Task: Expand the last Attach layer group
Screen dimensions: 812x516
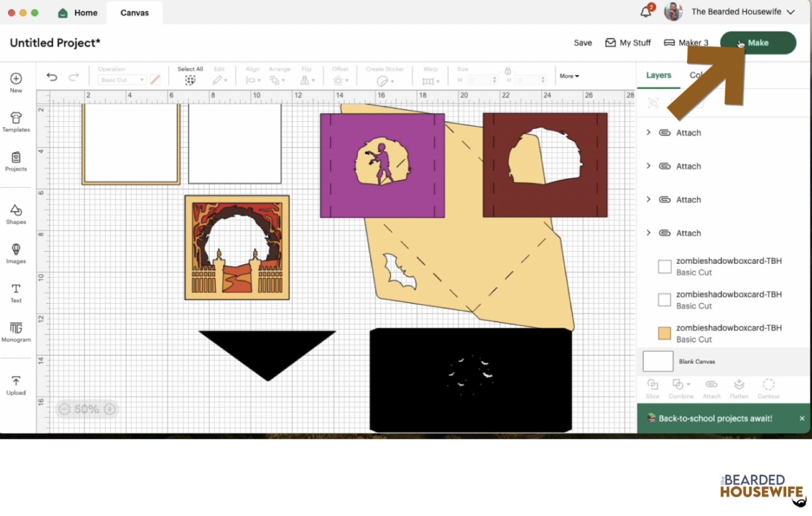Action: point(649,233)
